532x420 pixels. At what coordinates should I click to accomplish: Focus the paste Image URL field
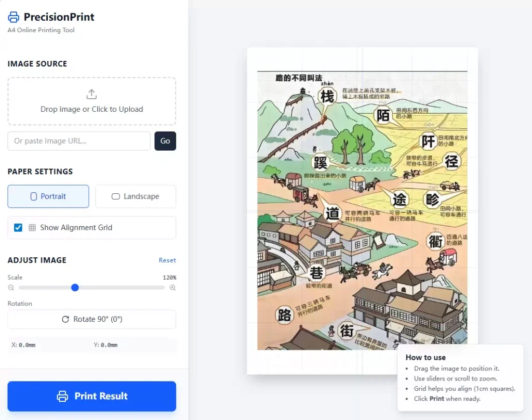(79, 141)
